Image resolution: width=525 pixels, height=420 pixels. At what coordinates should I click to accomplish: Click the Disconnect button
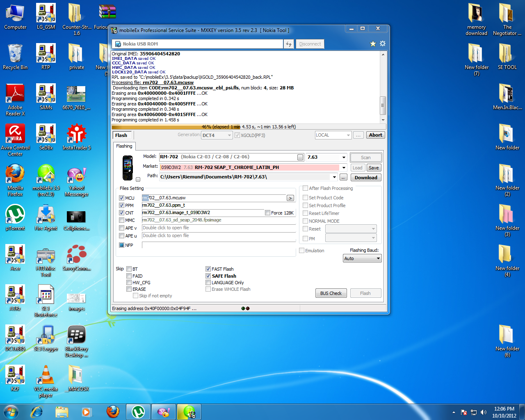[310, 44]
